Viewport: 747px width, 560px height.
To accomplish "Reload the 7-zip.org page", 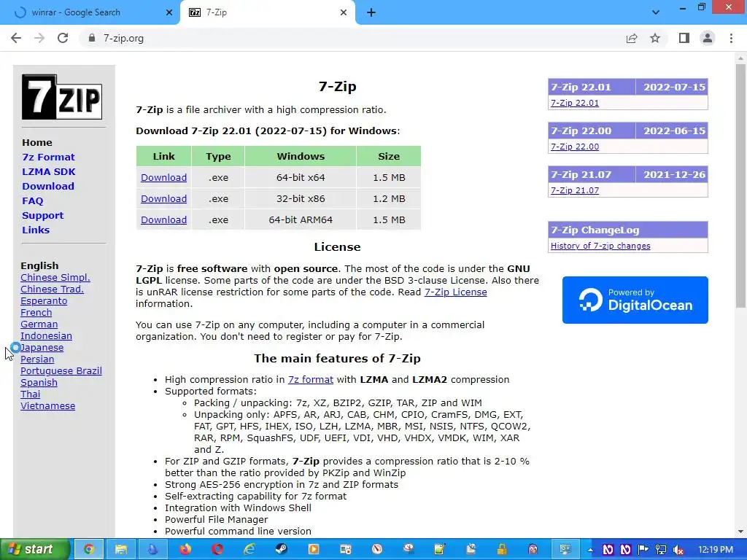I will 63,38.
